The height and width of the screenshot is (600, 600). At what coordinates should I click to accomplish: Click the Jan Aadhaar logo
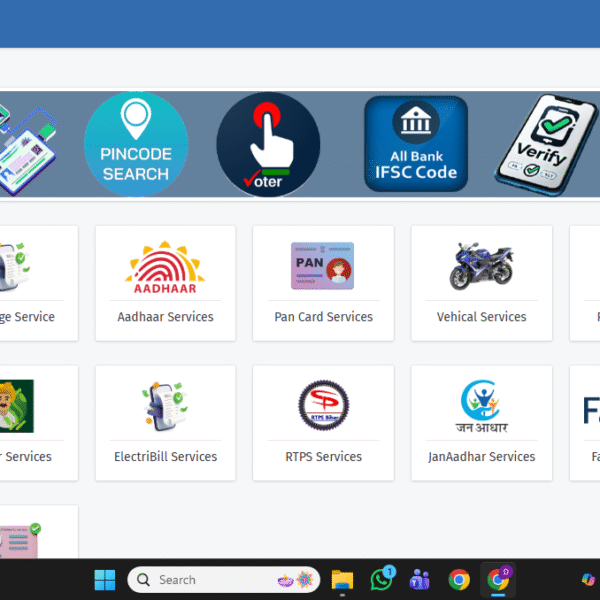click(481, 406)
